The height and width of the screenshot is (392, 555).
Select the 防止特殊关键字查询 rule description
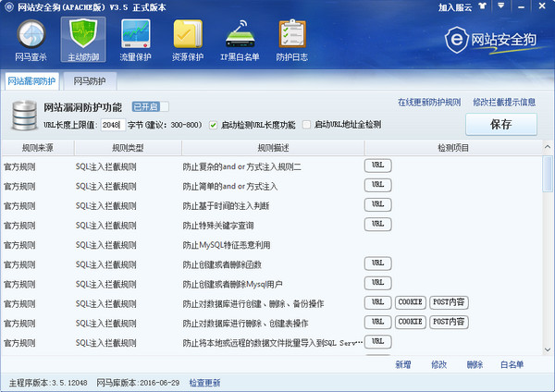point(218,226)
